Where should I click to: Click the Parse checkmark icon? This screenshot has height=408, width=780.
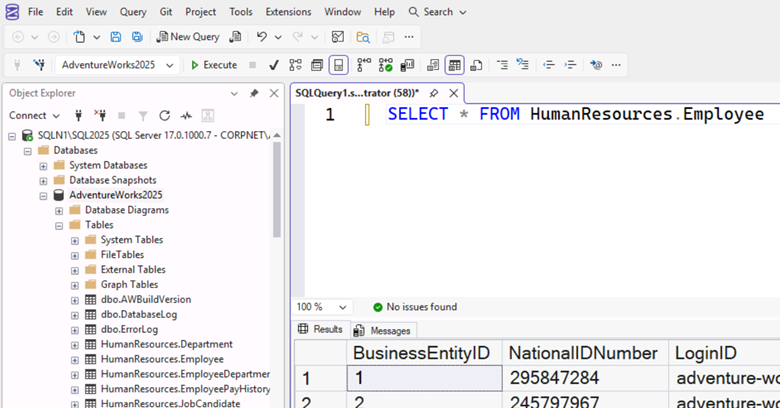pyautogui.click(x=273, y=65)
